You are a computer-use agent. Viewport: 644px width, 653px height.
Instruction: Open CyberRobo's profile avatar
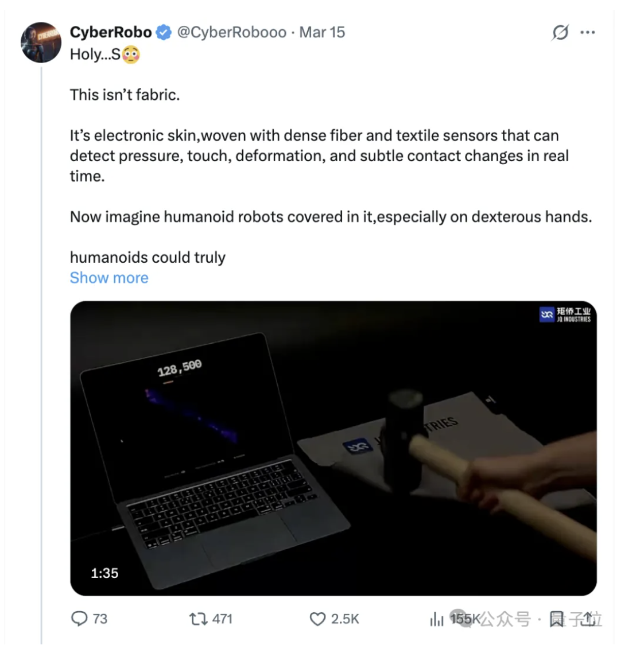pos(41,42)
